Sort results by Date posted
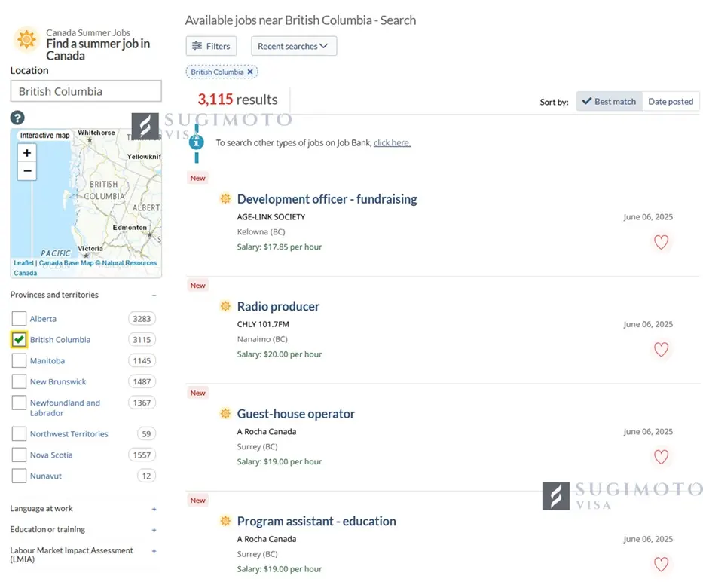The image size is (703, 588). (671, 101)
